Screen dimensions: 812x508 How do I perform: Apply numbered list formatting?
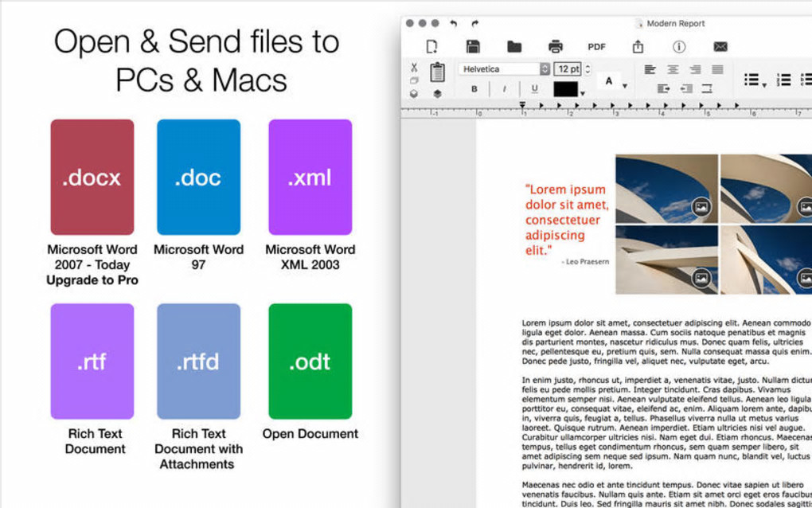783,80
